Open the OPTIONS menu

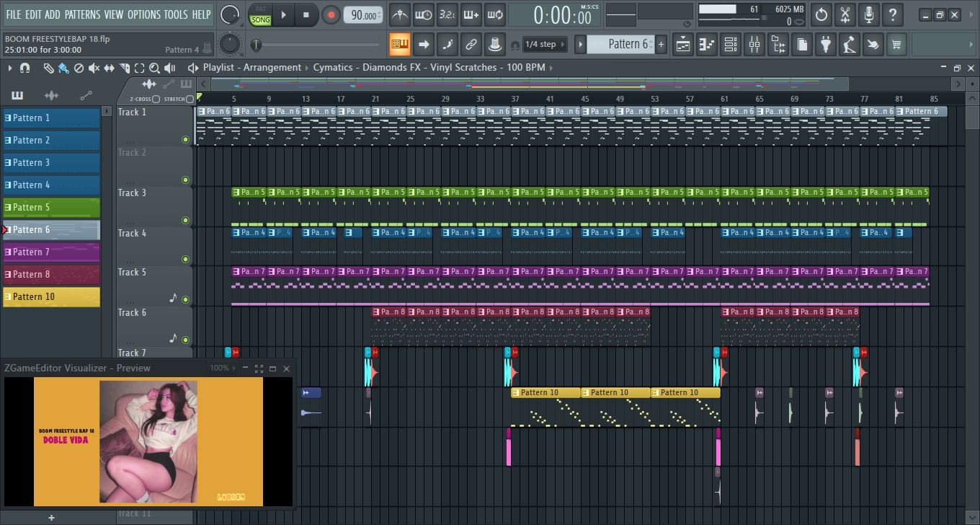click(x=144, y=14)
